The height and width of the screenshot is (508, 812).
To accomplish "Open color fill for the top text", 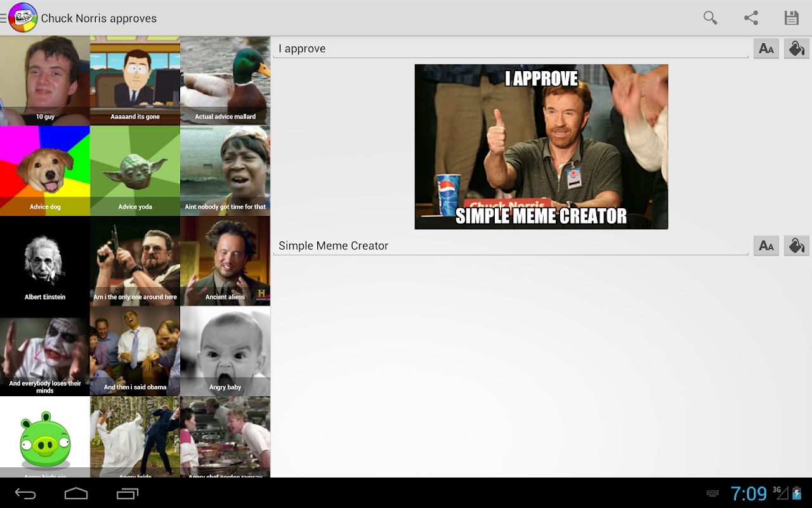I will 797,49.
